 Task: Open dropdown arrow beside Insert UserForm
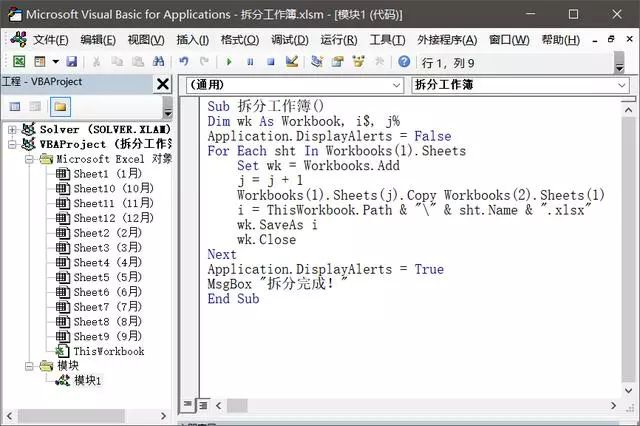tap(56, 62)
